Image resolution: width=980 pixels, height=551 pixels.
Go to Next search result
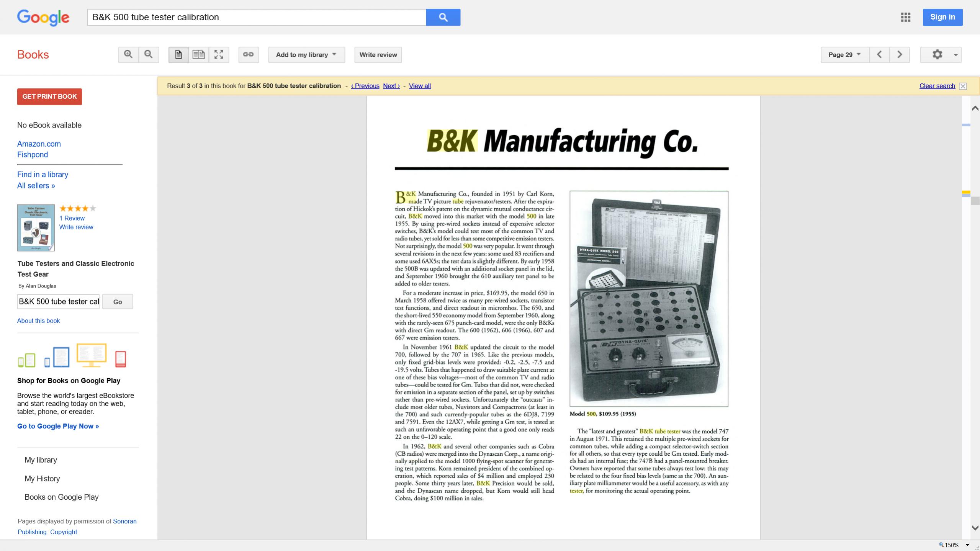391,86
